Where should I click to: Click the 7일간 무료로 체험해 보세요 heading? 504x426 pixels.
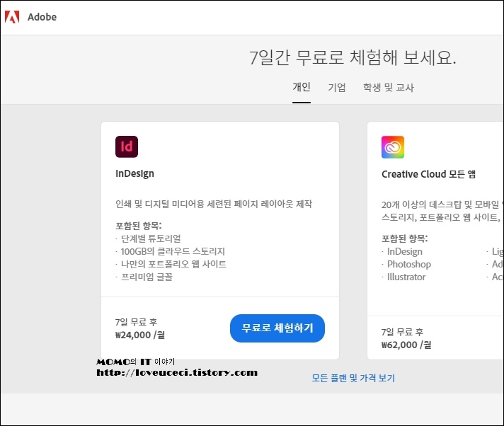[353, 58]
